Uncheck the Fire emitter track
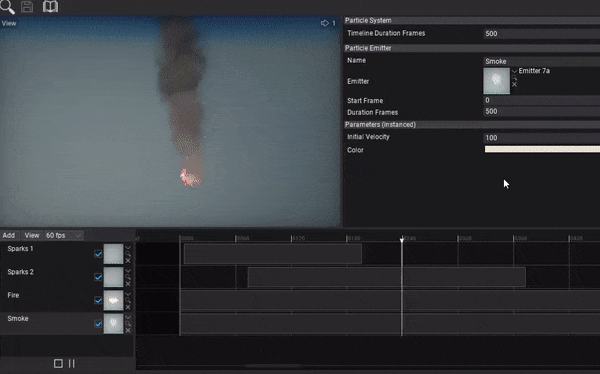The height and width of the screenshot is (374, 600). 98,301
